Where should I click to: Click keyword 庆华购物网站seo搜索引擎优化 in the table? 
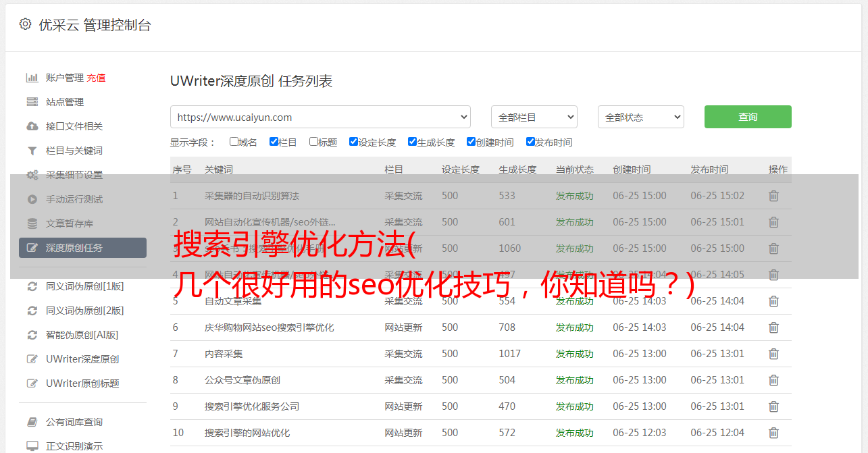point(269,327)
